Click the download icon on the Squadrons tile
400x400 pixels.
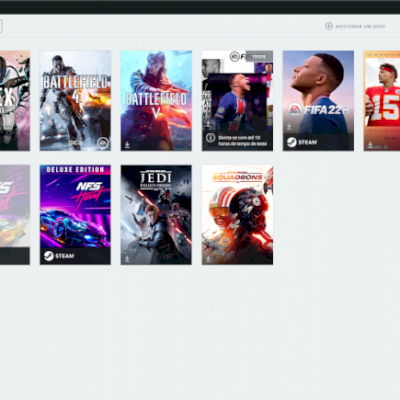click(x=208, y=259)
